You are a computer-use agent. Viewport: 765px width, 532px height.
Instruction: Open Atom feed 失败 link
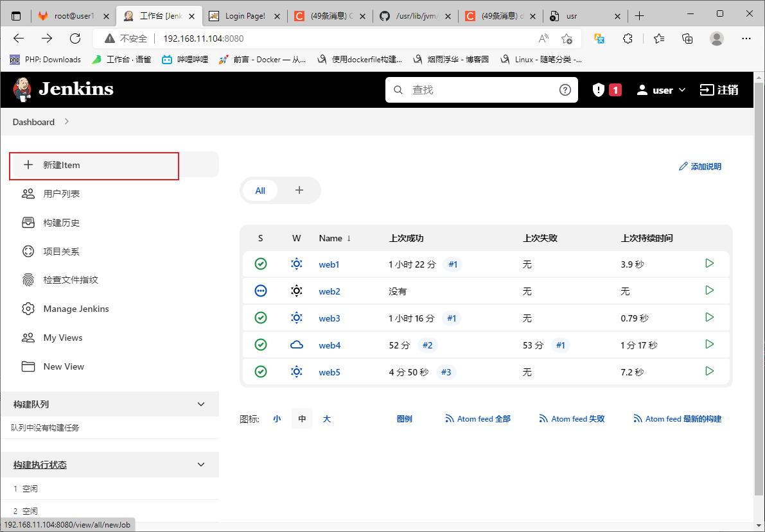click(572, 418)
